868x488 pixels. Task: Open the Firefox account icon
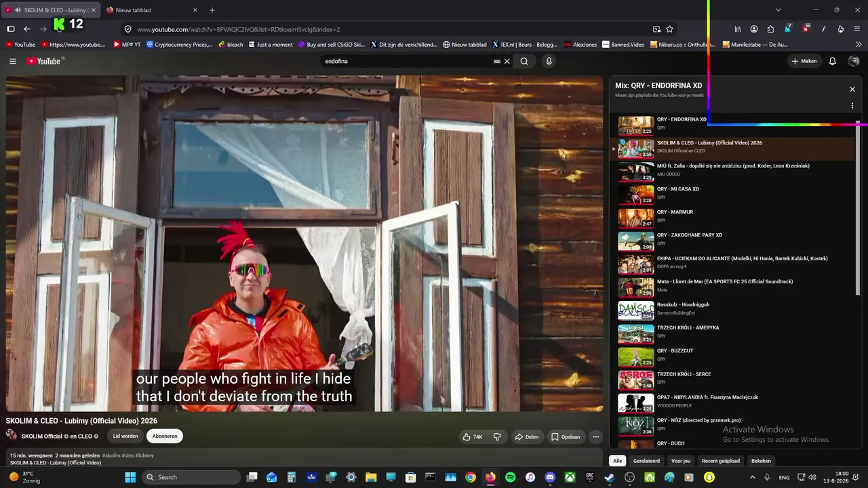click(x=754, y=29)
